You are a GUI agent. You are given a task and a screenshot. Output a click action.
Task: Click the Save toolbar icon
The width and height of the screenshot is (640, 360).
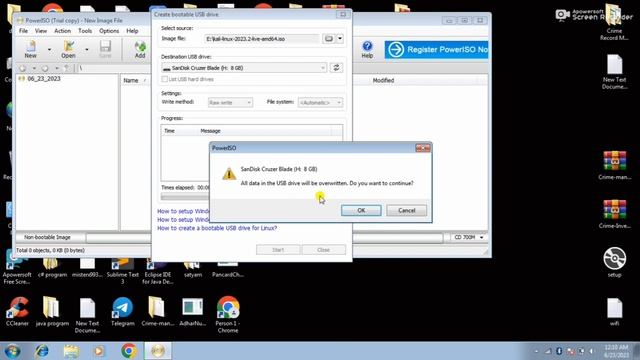pos(105,49)
